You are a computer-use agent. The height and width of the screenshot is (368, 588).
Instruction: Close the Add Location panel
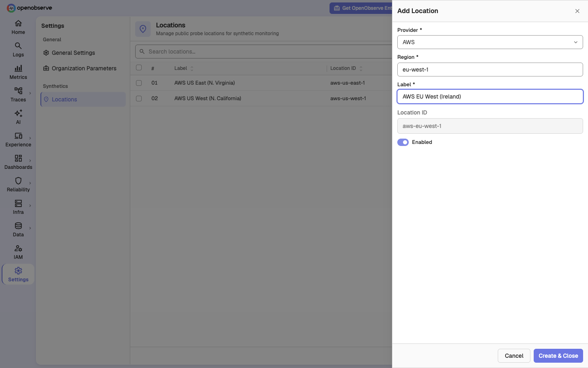click(577, 11)
